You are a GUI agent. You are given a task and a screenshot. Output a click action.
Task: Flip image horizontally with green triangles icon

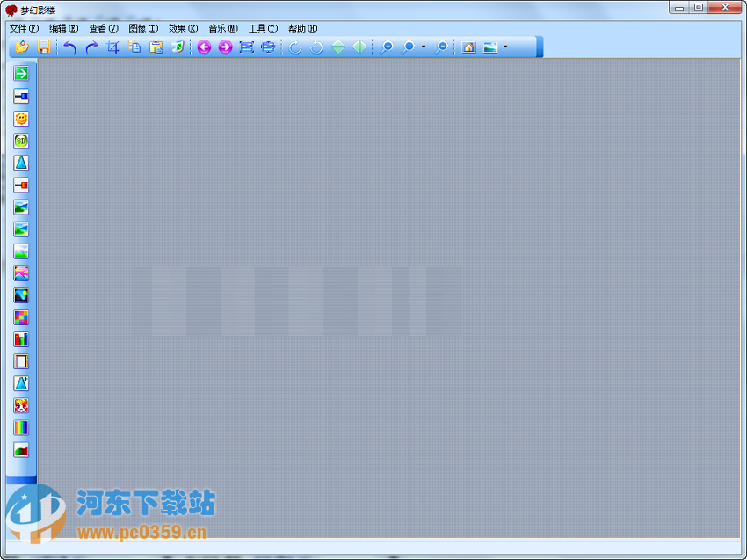(x=359, y=47)
